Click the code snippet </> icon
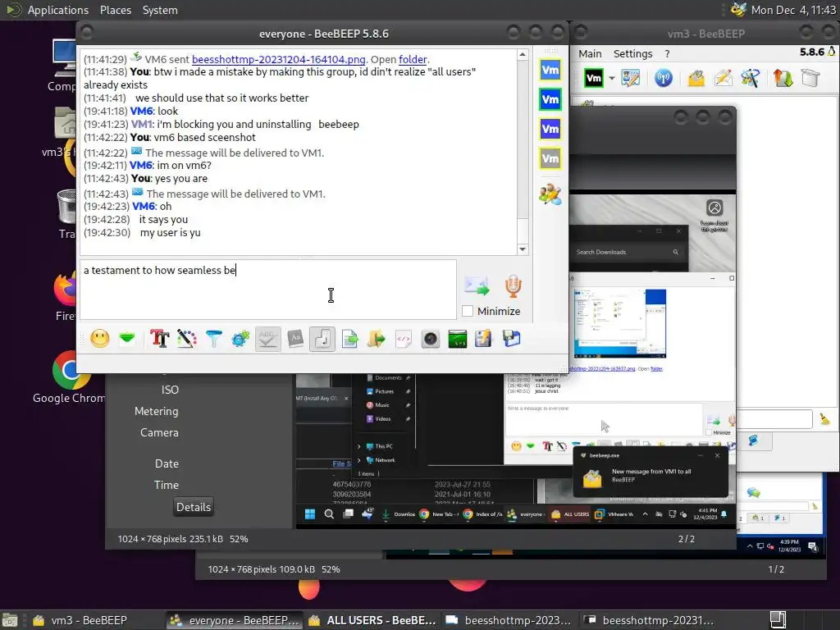840x630 pixels. [x=404, y=339]
